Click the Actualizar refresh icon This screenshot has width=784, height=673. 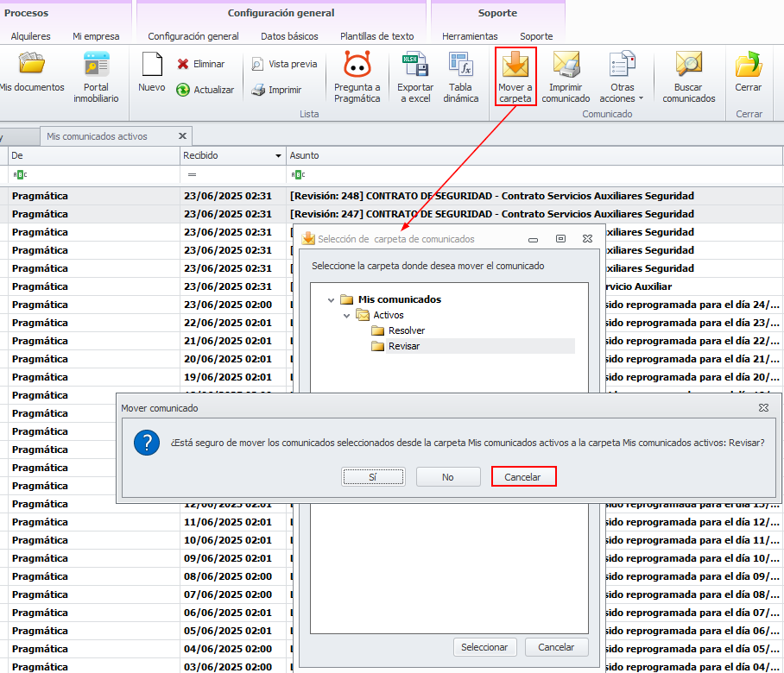pos(183,90)
